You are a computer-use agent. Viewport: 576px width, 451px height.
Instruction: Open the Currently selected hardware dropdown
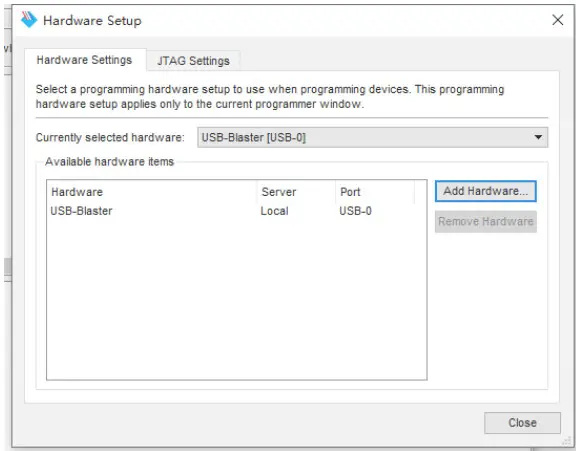372,137
